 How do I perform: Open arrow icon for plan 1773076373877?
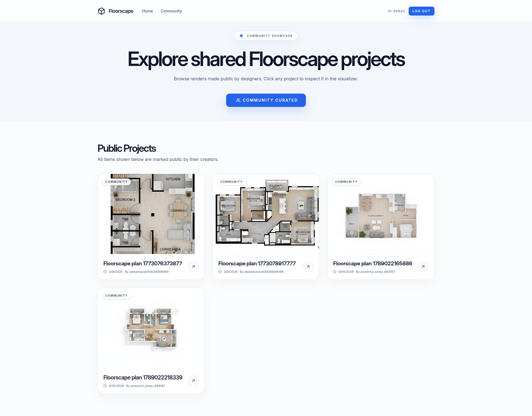pos(193,267)
